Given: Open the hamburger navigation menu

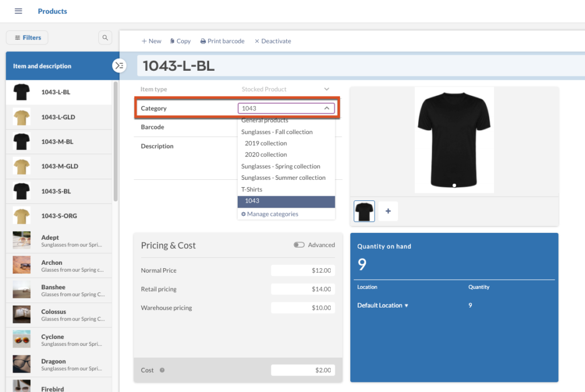Looking at the screenshot, I should [18, 11].
